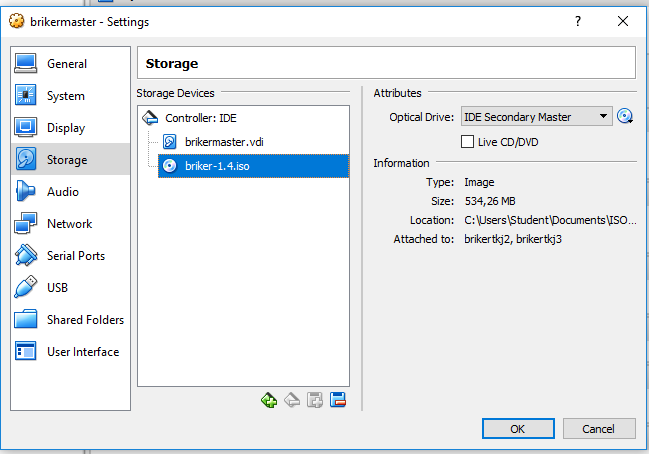
Task: Open the Display settings category
Action: (65, 128)
